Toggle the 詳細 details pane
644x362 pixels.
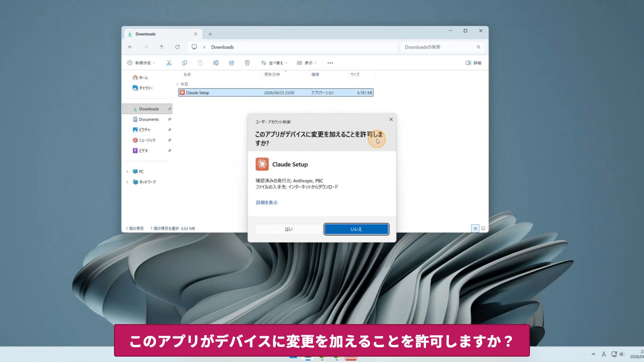pyautogui.click(x=473, y=63)
